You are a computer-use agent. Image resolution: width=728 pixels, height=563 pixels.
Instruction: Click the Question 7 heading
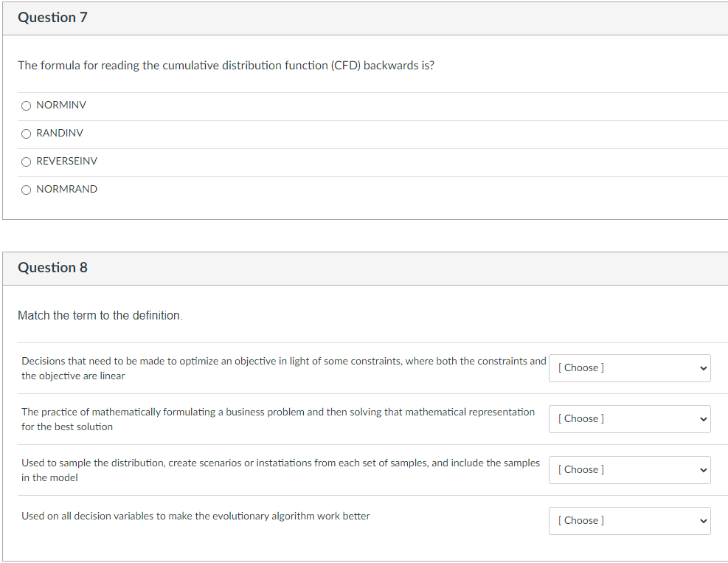52,18
